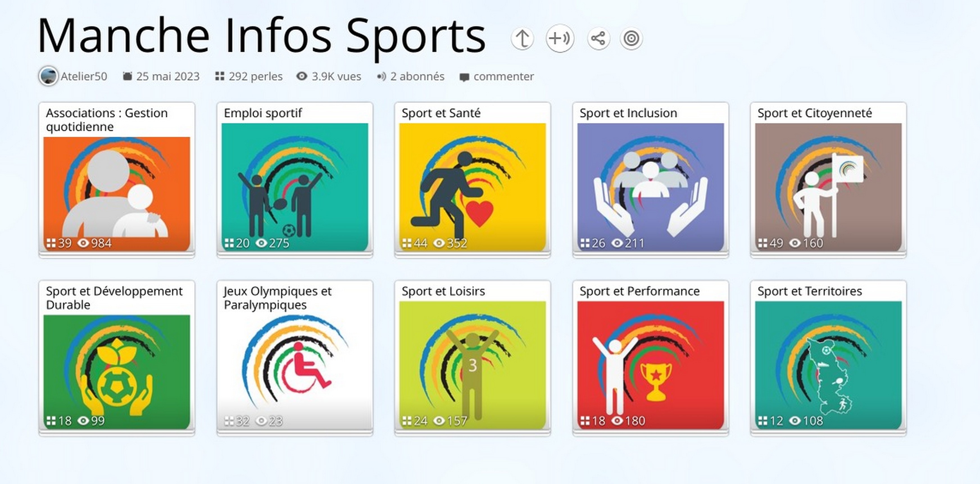The height and width of the screenshot is (484, 980).
Task: Open the Sport et Citoyenneté collection
Action: coord(828,186)
